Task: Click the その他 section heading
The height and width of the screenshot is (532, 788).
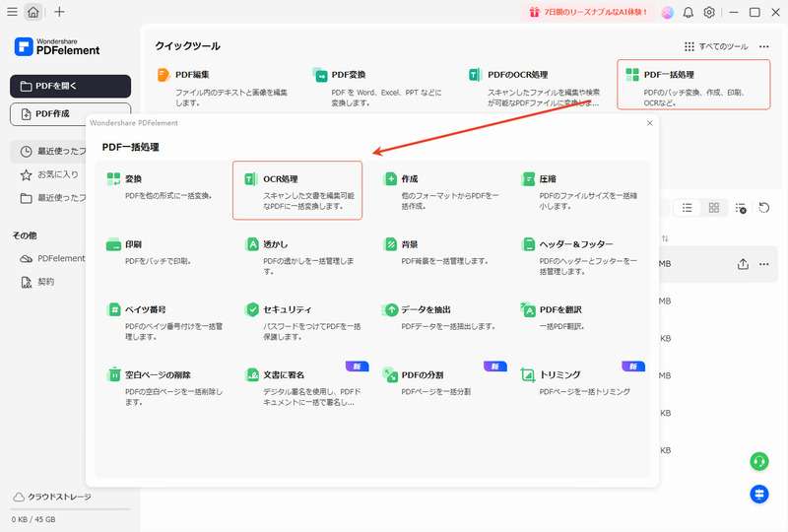Action: (25, 235)
